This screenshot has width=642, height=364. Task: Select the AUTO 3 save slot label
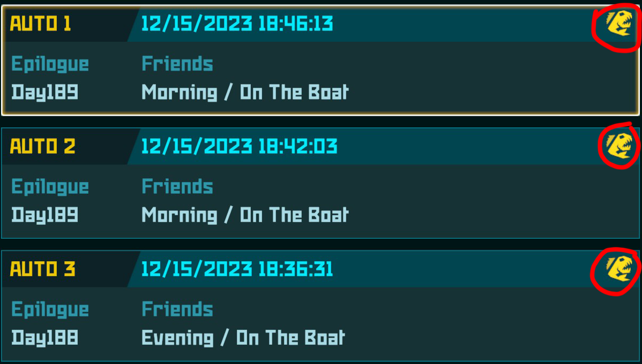(43, 269)
